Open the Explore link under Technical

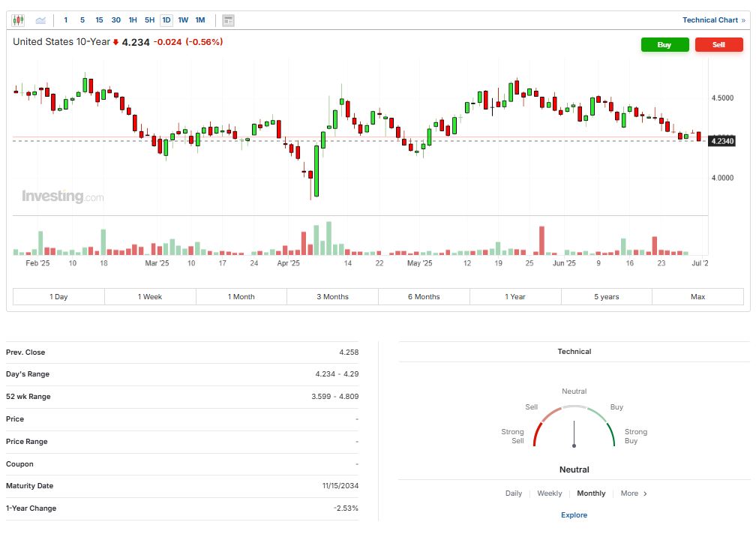pos(574,515)
